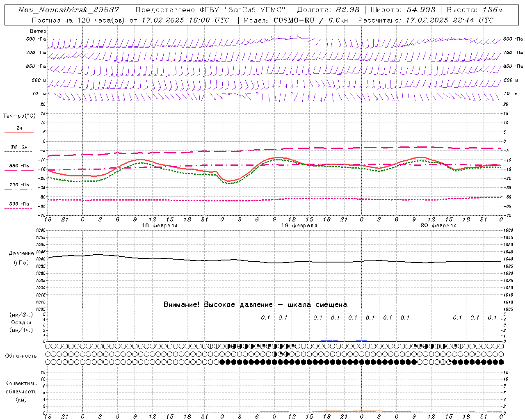Click the Конвективн. label text

click(21, 383)
